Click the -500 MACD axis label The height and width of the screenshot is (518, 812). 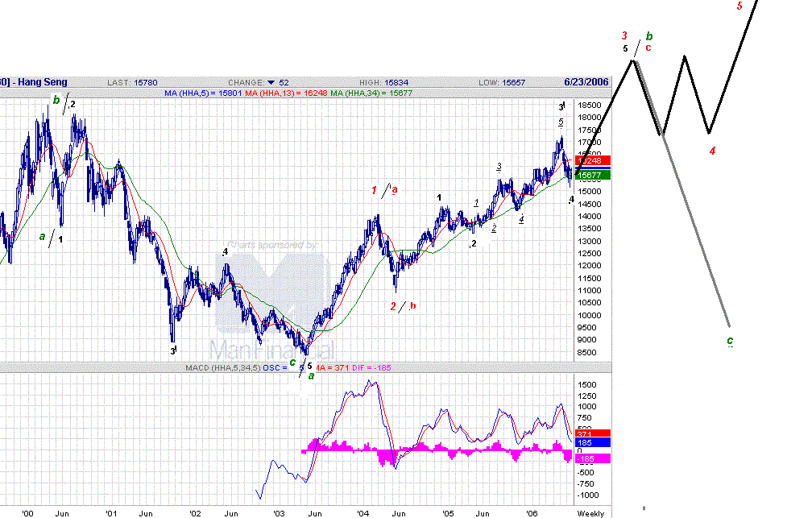[x=586, y=472]
